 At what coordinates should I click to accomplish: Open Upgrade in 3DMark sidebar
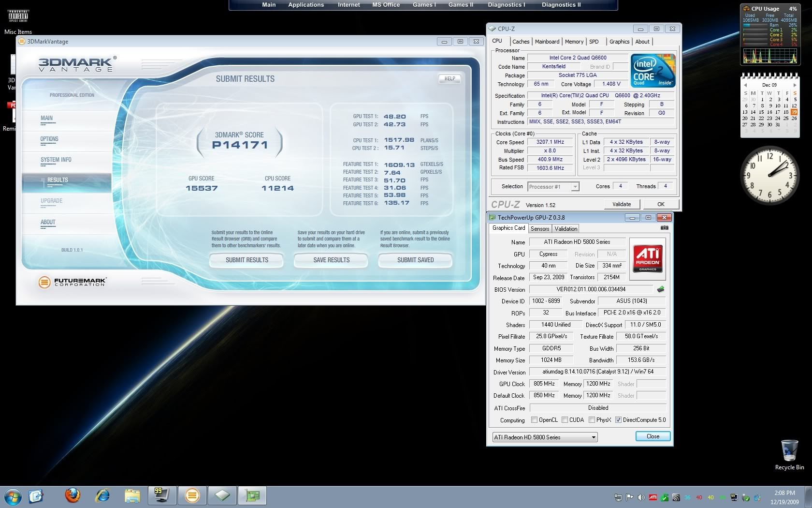(x=52, y=201)
